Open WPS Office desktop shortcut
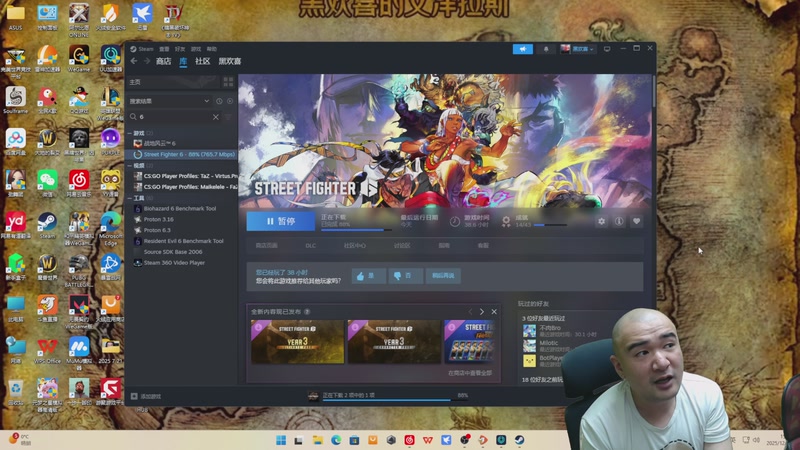Image resolution: width=800 pixels, height=450 pixels. pyautogui.click(x=47, y=351)
